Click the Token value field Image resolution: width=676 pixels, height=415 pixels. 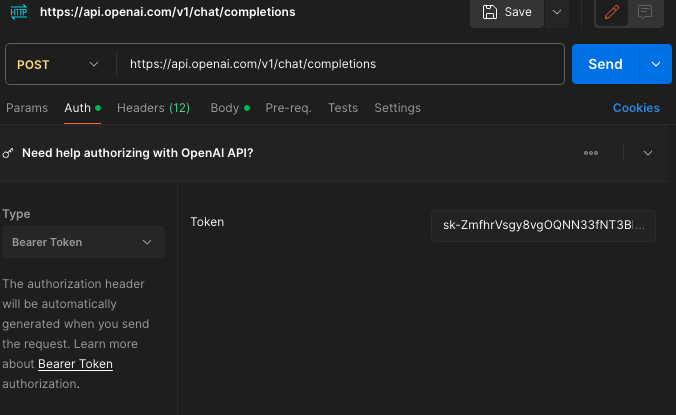click(543, 225)
